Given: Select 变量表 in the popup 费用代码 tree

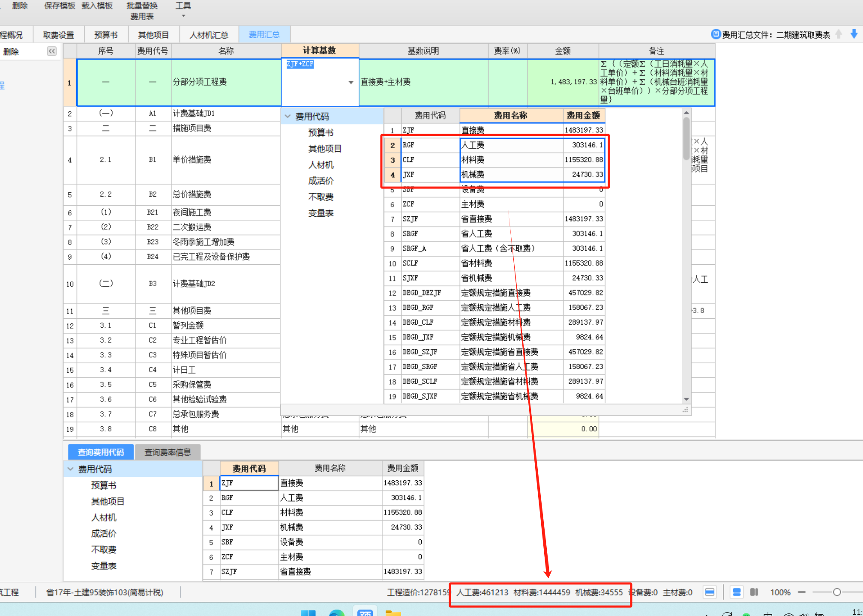Looking at the screenshot, I should (321, 213).
